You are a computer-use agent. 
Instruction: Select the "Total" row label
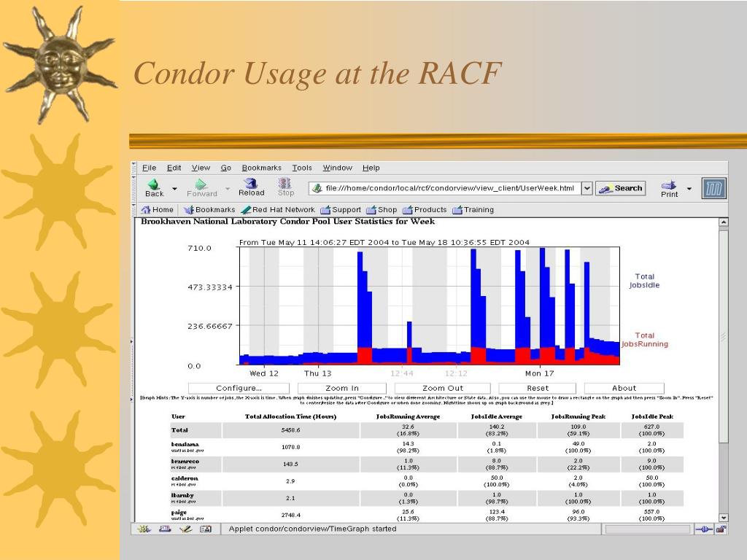tap(179, 430)
